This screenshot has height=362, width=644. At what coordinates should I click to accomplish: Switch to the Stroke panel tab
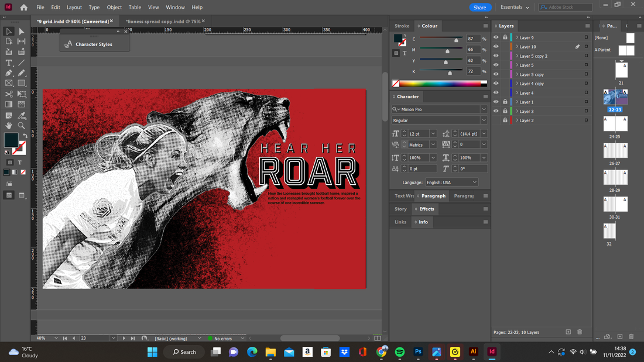click(x=402, y=26)
